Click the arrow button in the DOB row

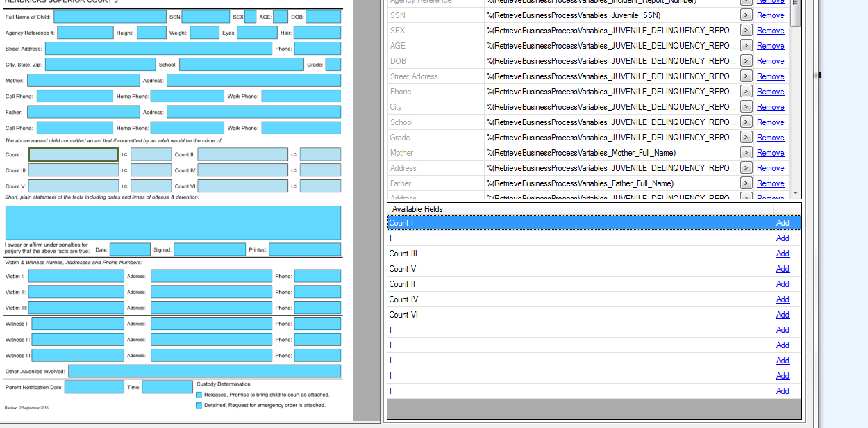[746, 61]
